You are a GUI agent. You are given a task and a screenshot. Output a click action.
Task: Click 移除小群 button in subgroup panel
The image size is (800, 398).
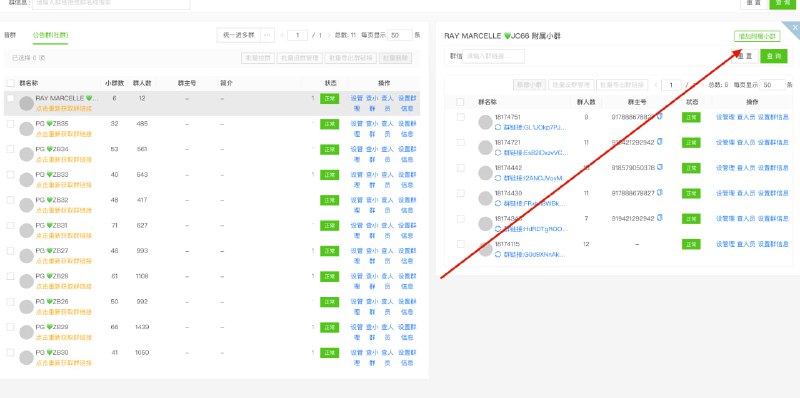pos(530,85)
